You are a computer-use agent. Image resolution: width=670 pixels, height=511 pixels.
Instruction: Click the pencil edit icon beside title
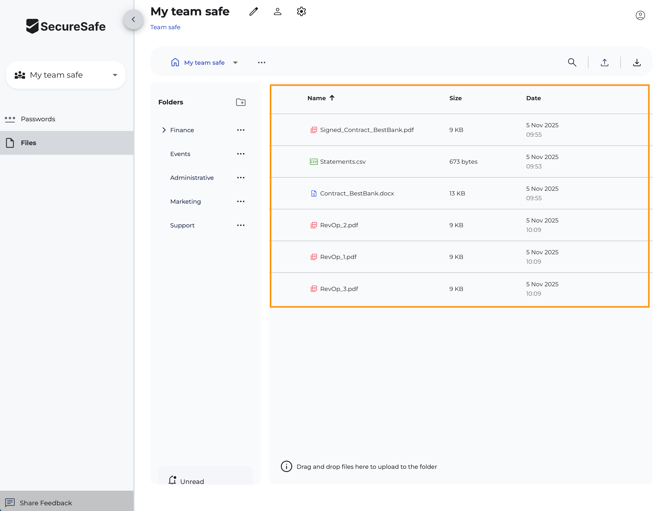point(253,12)
